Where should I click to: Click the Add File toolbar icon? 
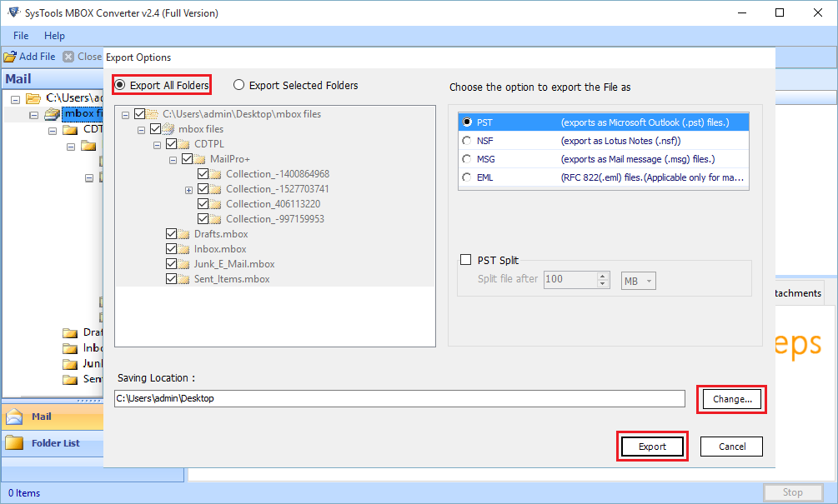[10, 57]
